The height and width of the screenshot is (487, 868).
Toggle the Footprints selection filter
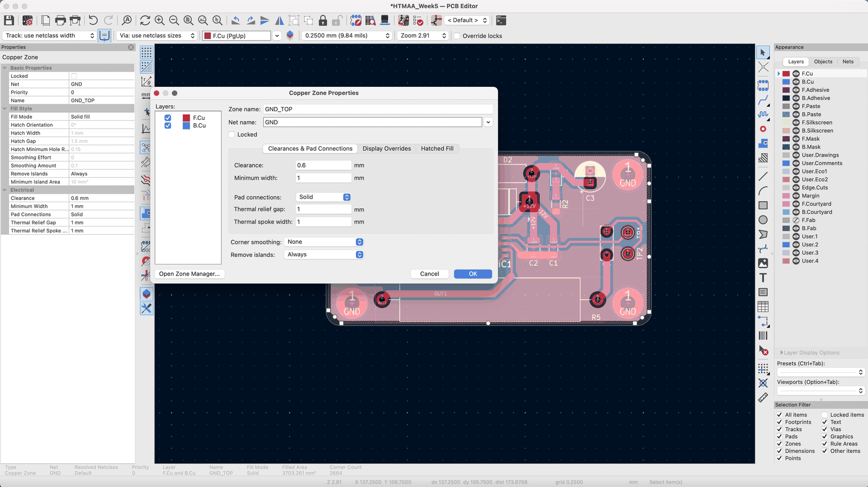tap(780, 422)
